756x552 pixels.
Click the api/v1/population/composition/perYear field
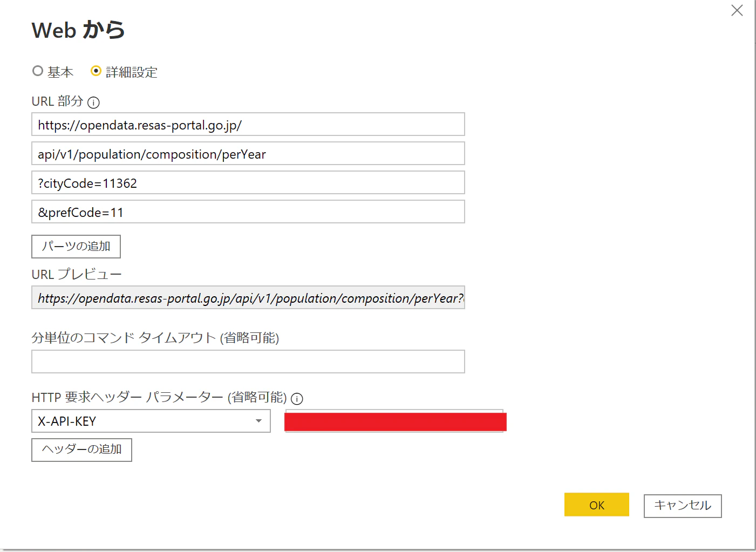click(x=248, y=154)
